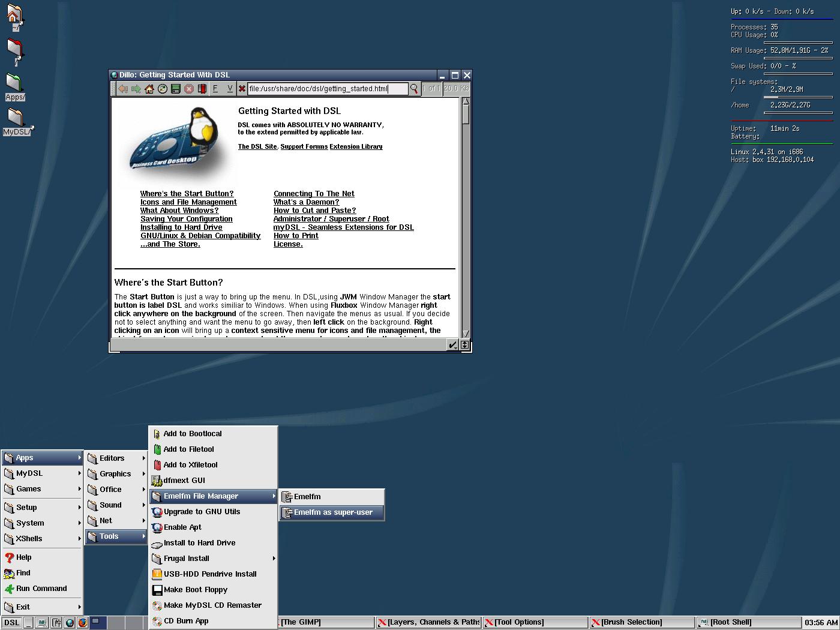Screen dimensions: 840x630
Task: Select 'Make MyDSL CD Remaster'
Action: 213,605
